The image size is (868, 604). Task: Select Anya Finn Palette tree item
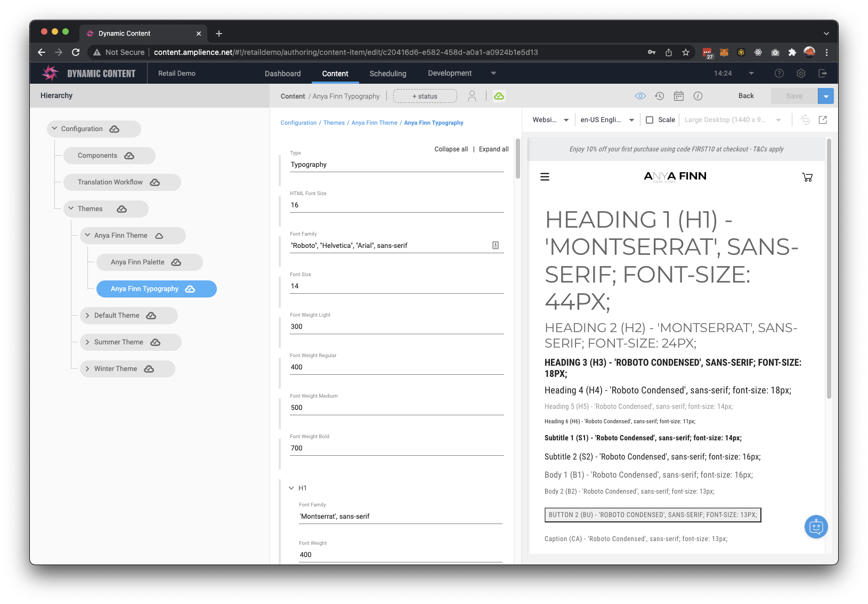(149, 262)
